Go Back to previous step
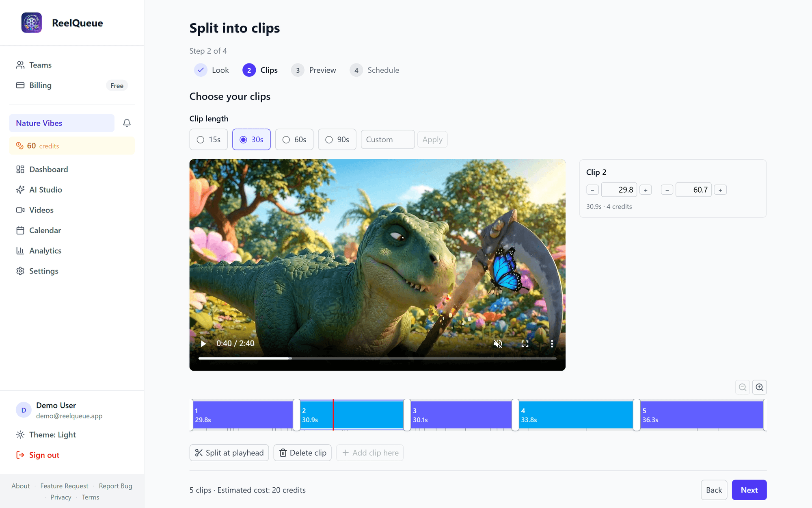 click(714, 490)
